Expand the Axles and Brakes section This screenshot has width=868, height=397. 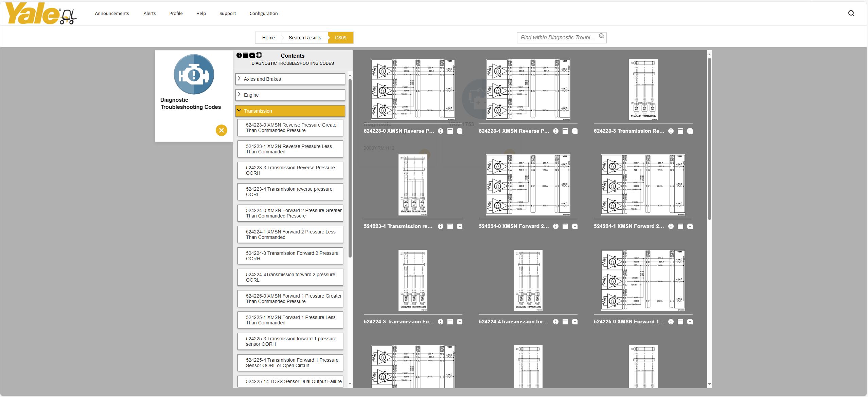pyautogui.click(x=290, y=79)
